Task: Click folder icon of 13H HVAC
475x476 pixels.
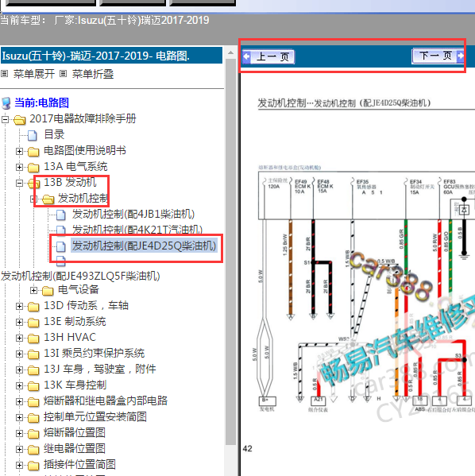Action: pos(33,339)
